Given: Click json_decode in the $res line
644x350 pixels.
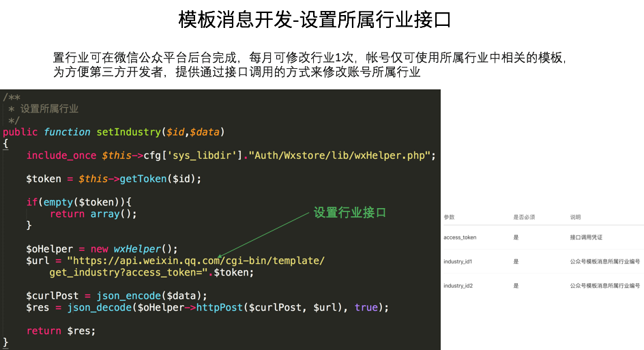Looking at the screenshot, I should click(100, 308).
